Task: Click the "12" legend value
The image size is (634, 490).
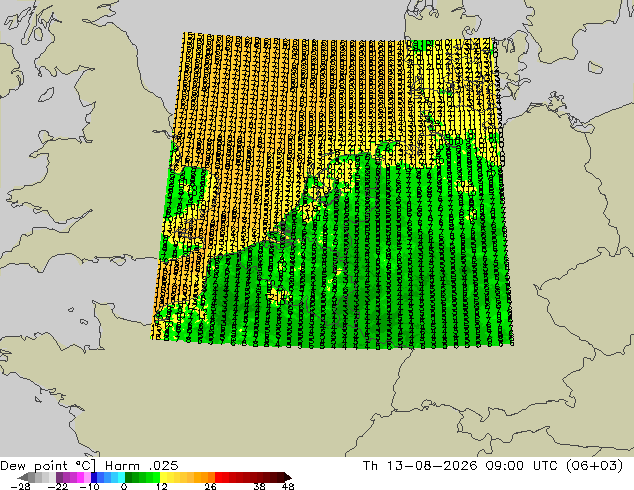Action: click(162, 486)
